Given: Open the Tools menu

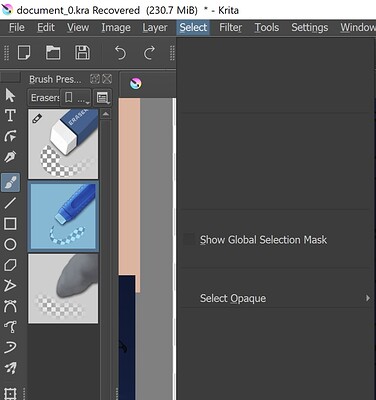Looking at the screenshot, I should tap(267, 27).
